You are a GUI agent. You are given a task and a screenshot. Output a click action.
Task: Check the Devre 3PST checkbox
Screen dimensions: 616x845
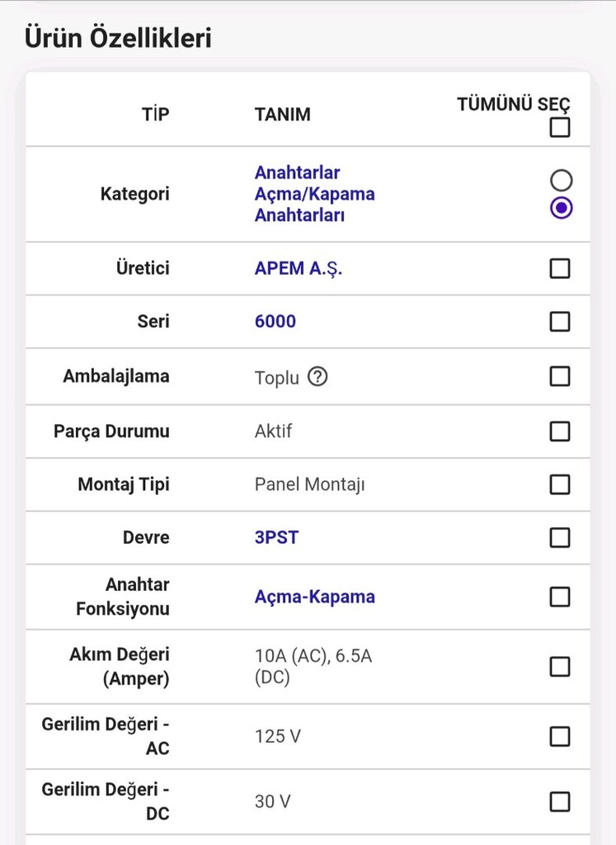pyautogui.click(x=560, y=537)
